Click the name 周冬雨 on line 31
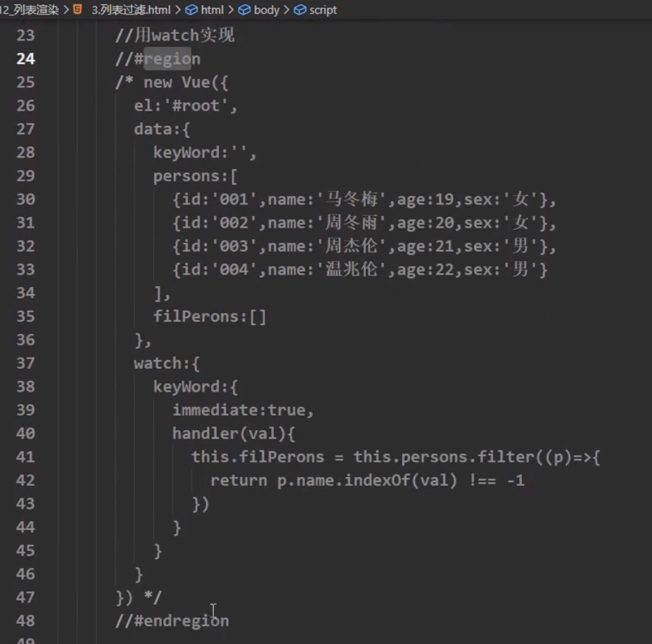The image size is (652, 644). coord(352,223)
